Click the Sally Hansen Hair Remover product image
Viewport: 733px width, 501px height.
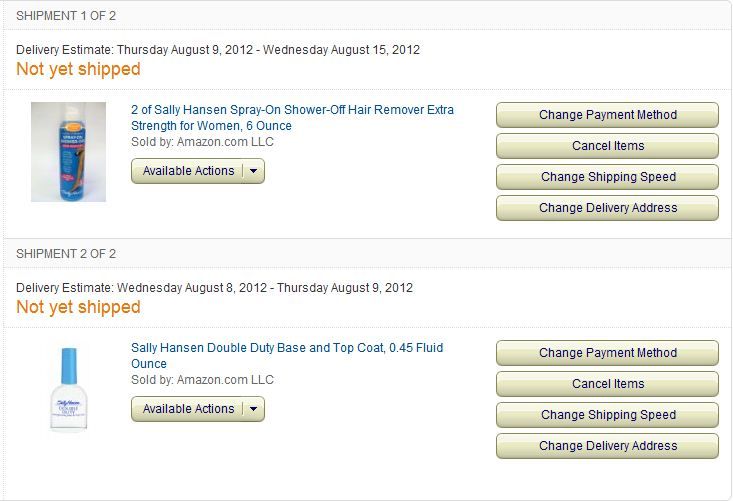pyautogui.click(x=68, y=152)
